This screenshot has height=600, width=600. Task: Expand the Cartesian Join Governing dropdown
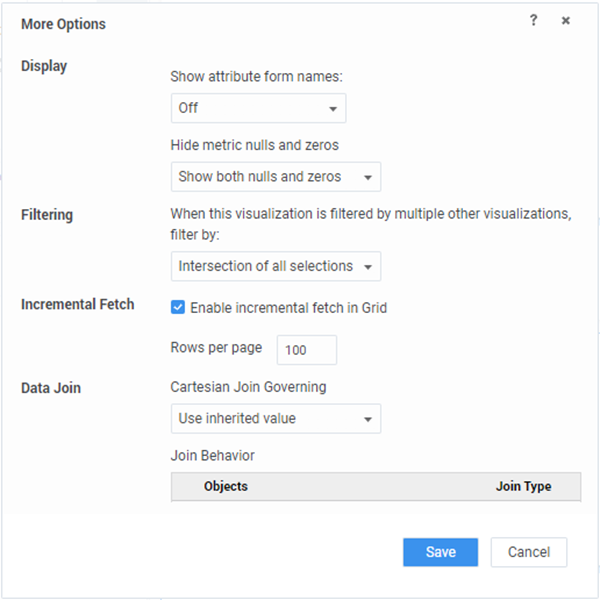click(275, 419)
